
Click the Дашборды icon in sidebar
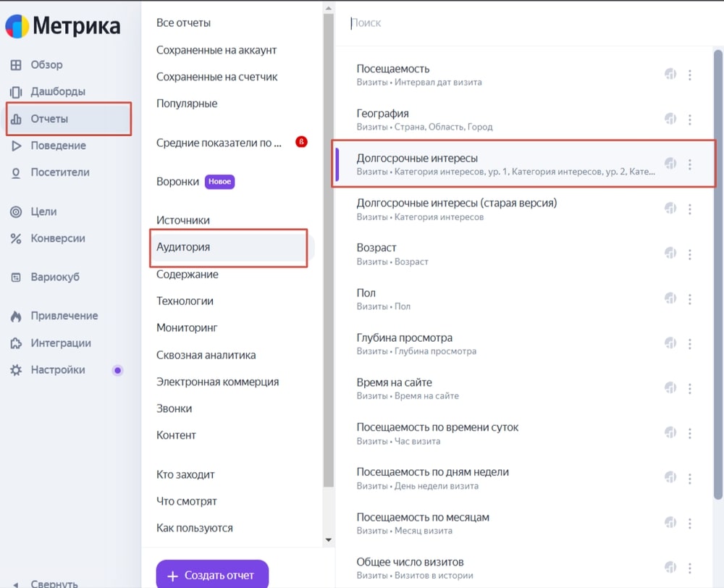coord(16,92)
